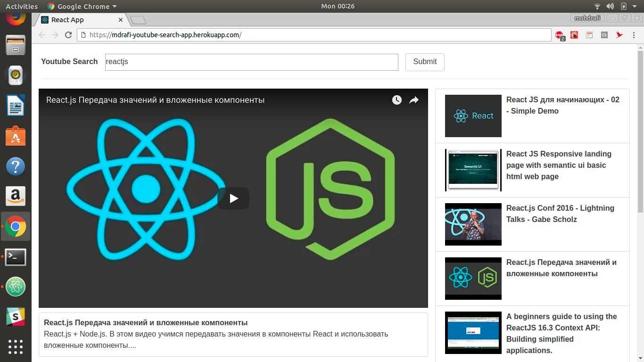Open the Mon 00:26 clock menu
The height and width of the screenshot is (362, 644).
coord(338,6)
